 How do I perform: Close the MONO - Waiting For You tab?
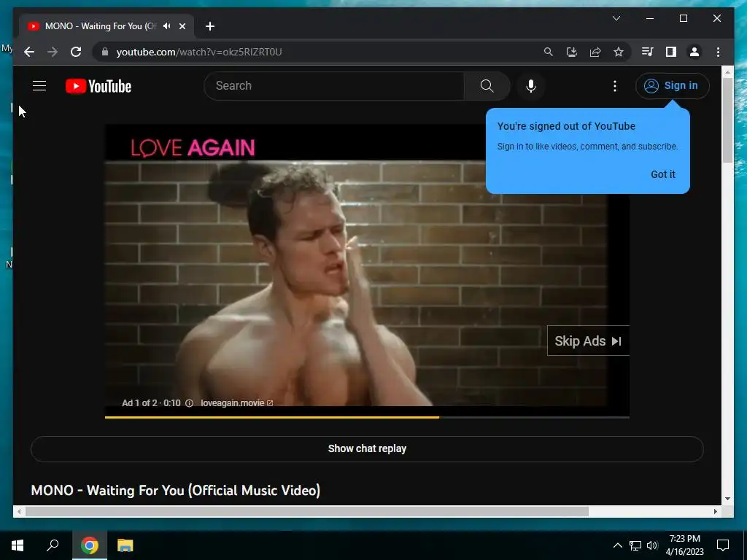pyautogui.click(x=182, y=26)
